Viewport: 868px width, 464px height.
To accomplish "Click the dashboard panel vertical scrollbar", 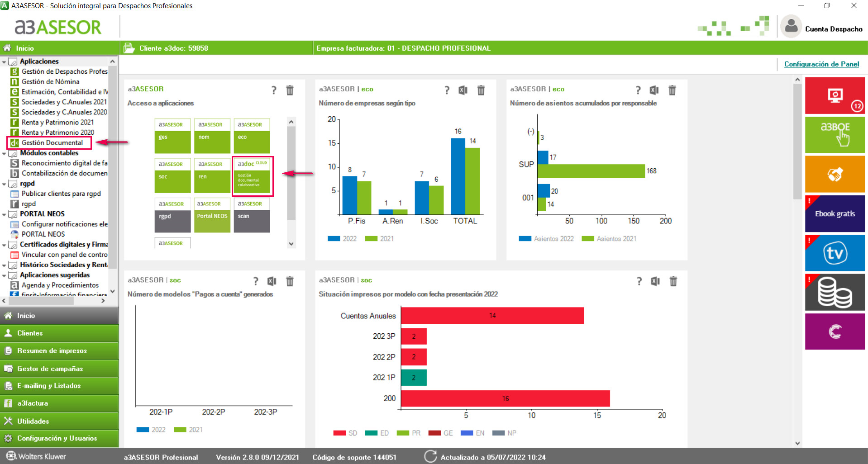I will [x=797, y=261].
